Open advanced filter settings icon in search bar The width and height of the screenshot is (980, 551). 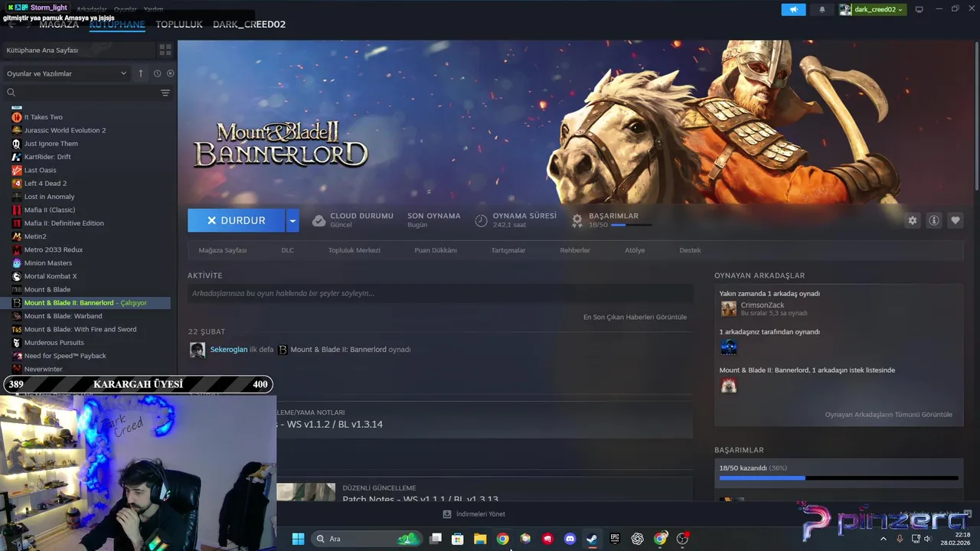pyautogui.click(x=165, y=93)
